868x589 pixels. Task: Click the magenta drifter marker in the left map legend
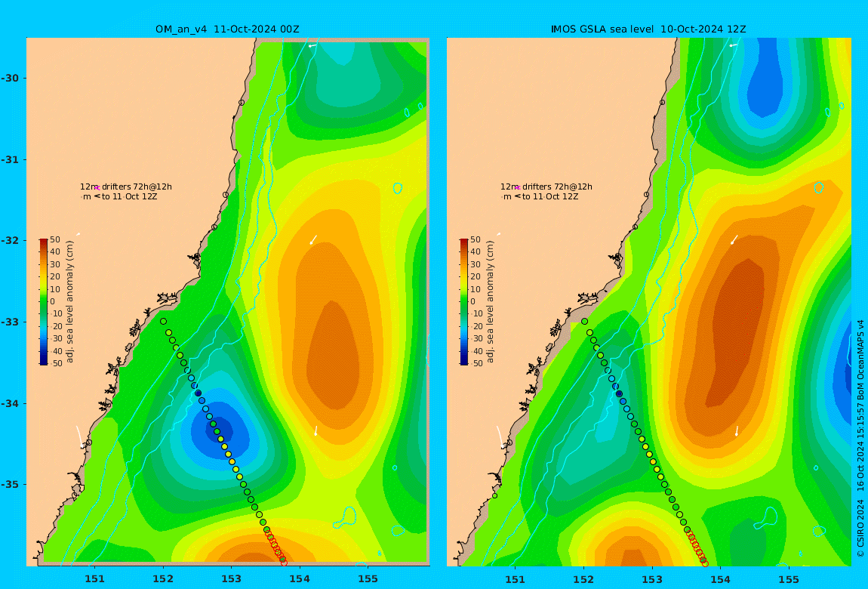click(97, 188)
